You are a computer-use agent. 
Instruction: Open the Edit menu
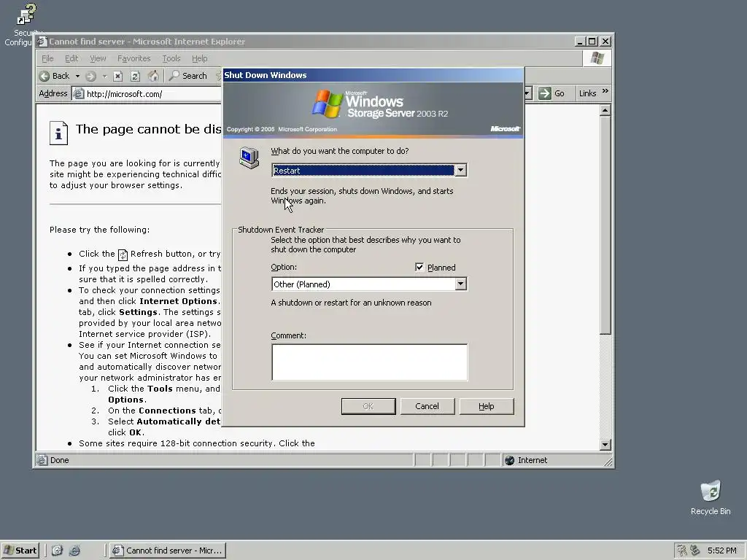pyautogui.click(x=71, y=58)
